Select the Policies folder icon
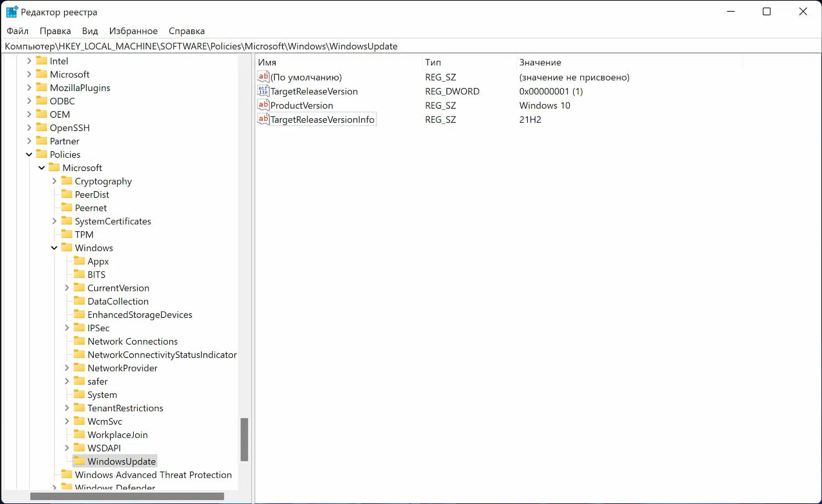Viewport: 822px width, 504px height. point(42,154)
